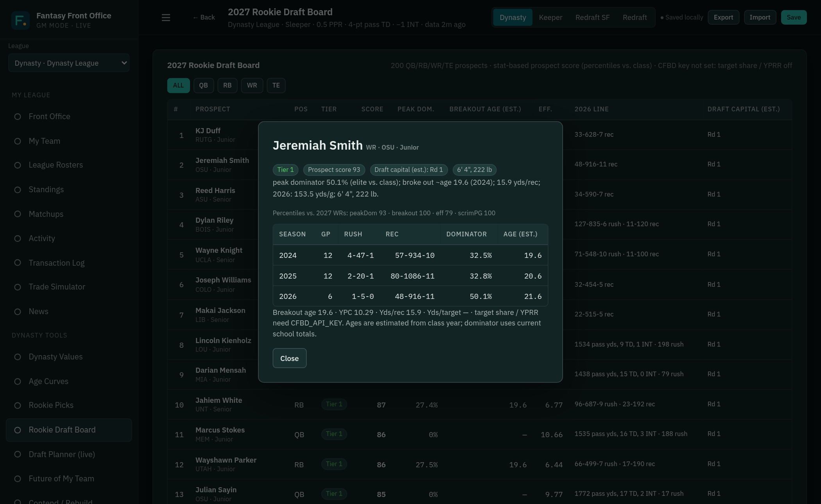Click the circle icon beside Trade Simulator
Screen dimensions: 821x504
(x=18, y=287)
